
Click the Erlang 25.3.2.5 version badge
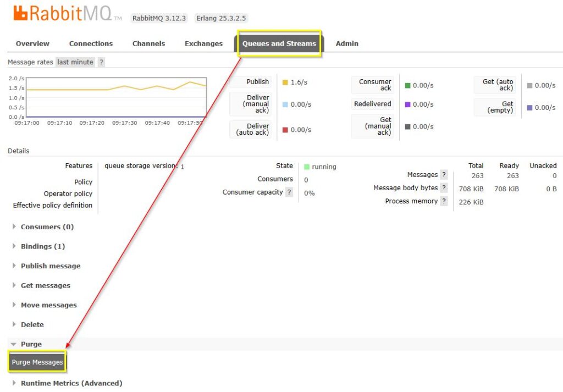[221, 18]
